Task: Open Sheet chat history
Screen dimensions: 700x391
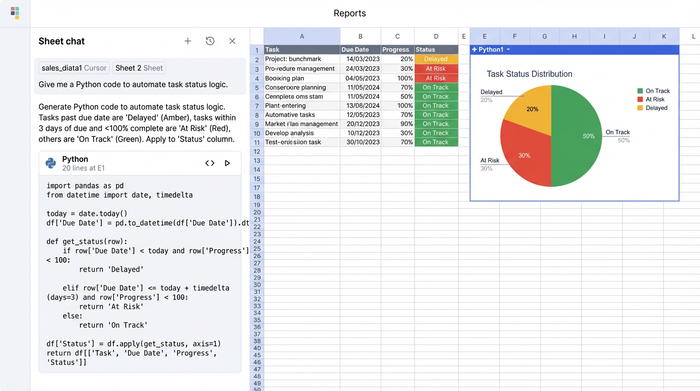Action: pos(210,41)
